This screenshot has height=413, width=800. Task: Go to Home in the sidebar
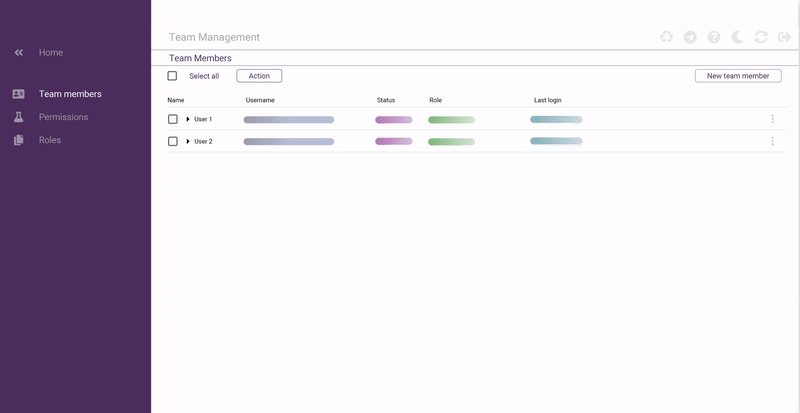coord(50,52)
